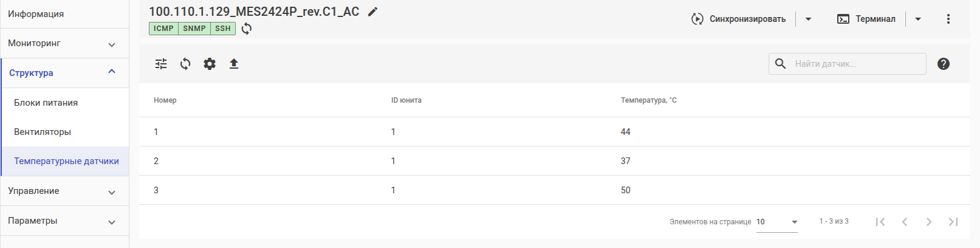Expand the Синхронизировать dropdown arrow
This screenshot has width=980, height=248.
pos(808,19)
